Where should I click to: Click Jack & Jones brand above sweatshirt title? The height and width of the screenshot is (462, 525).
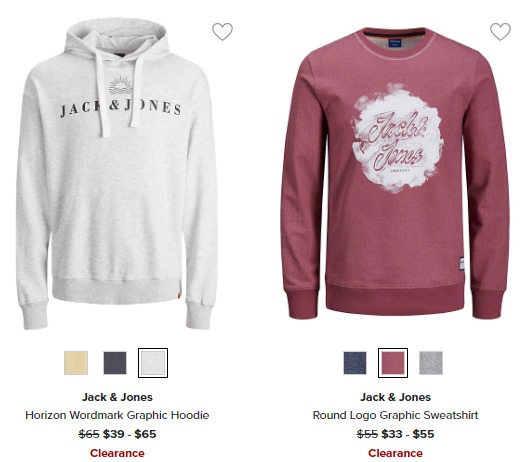tap(395, 397)
